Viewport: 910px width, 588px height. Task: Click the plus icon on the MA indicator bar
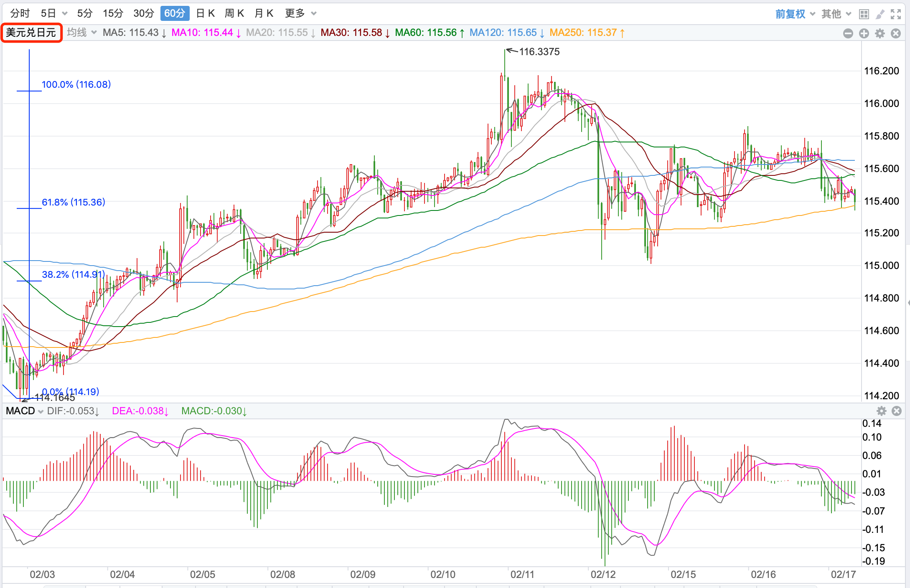click(864, 33)
